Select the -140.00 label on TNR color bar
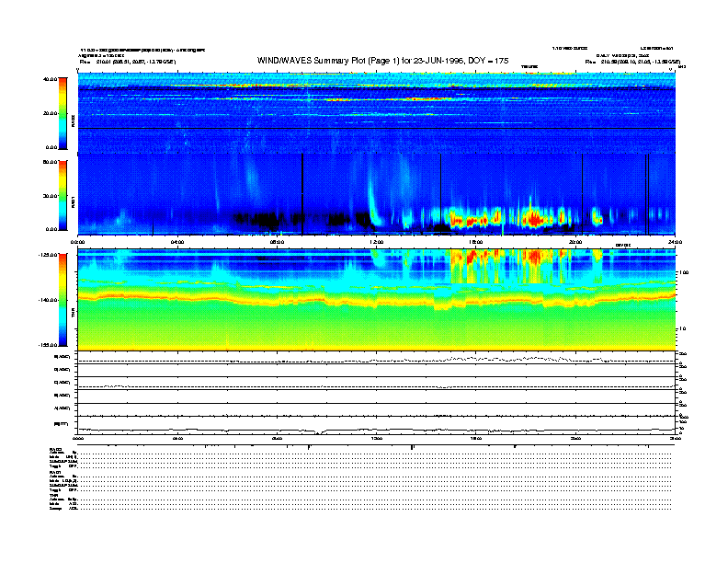Viewport: 728px width, 563px height. click(48, 300)
